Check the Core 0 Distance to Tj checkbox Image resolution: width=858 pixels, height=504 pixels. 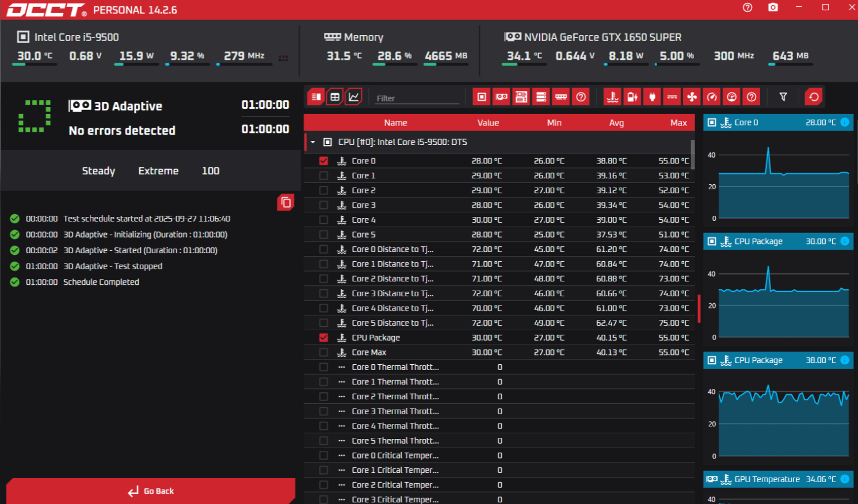click(323, 249)
